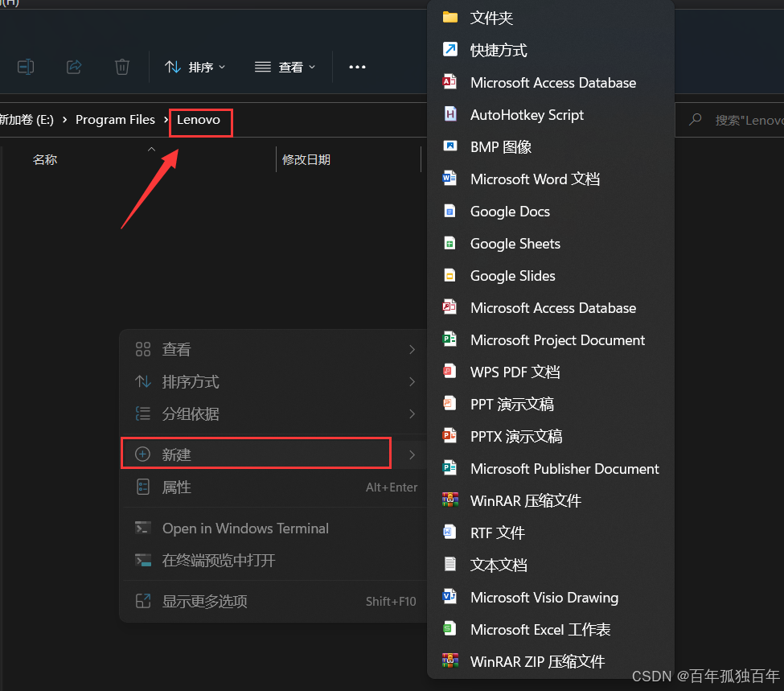Click the group icon beside 分组依据
Screen dimensions: 784x691
pos(143,413)
